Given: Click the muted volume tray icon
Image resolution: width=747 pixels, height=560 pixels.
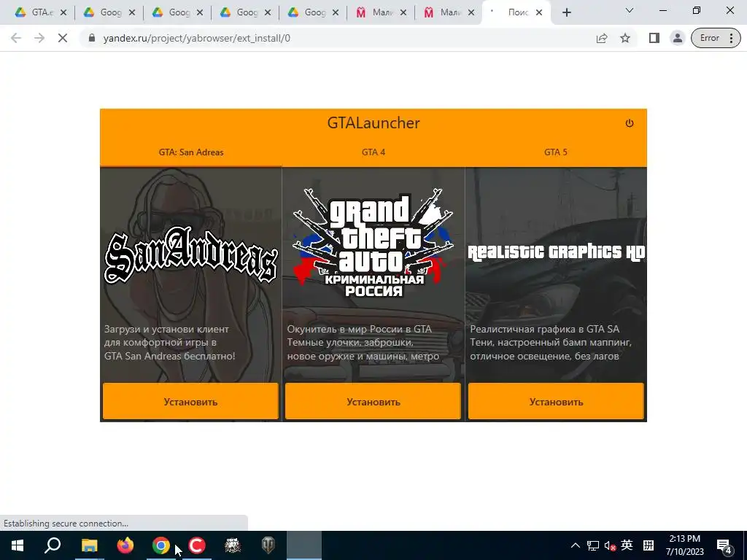Looking at the screenshot, I should (610, 545).
